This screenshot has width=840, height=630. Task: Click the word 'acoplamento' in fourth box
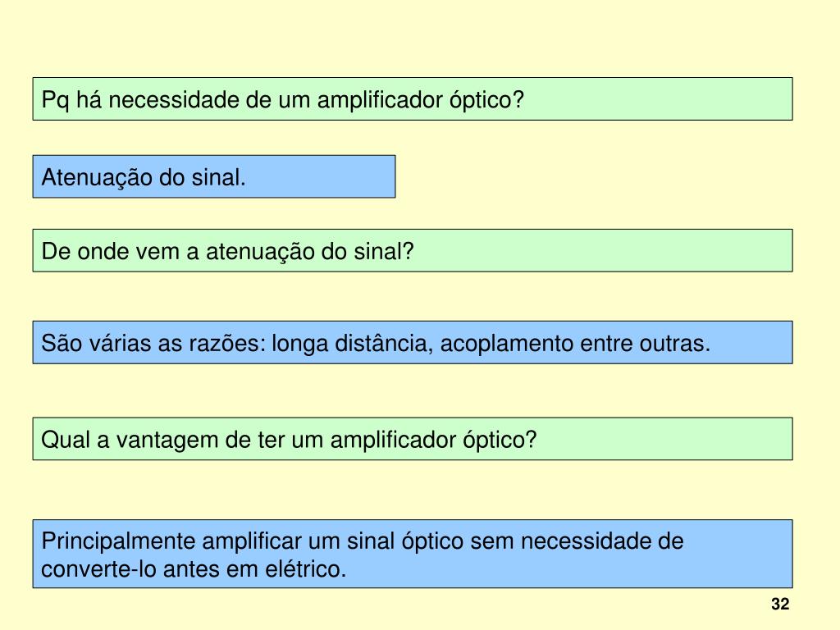(x=507, y=344)
